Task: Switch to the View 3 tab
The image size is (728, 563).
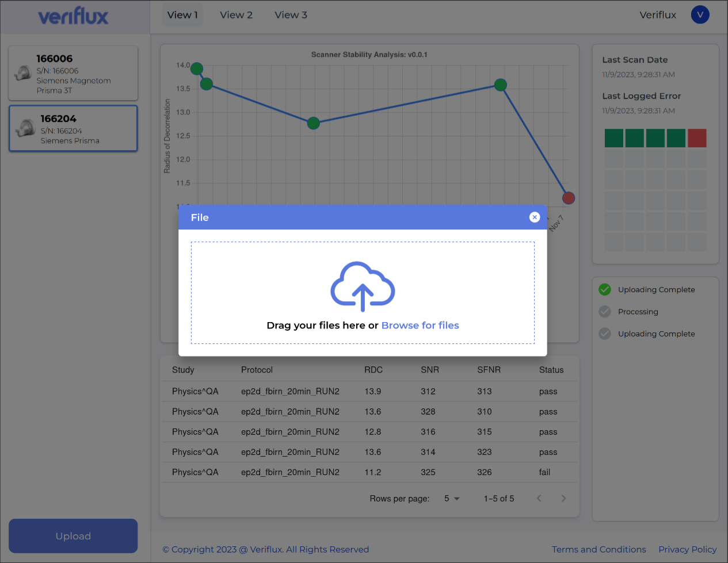Action: coord(291,15)
